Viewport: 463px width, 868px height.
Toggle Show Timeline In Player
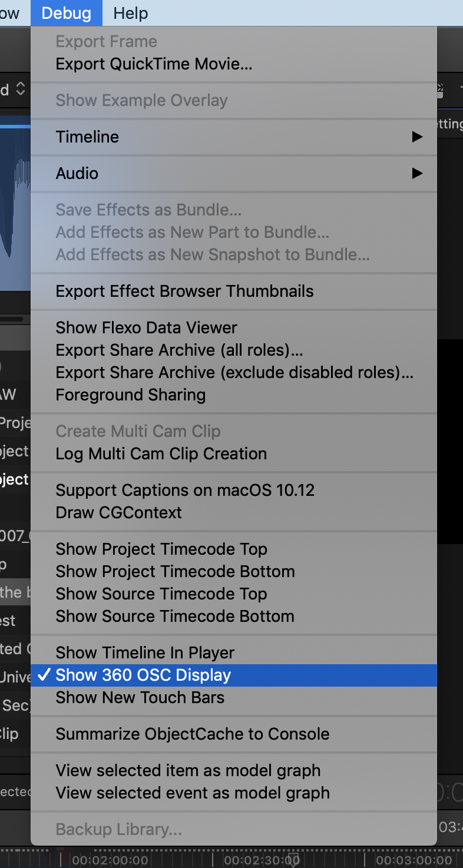pos(145,652)
